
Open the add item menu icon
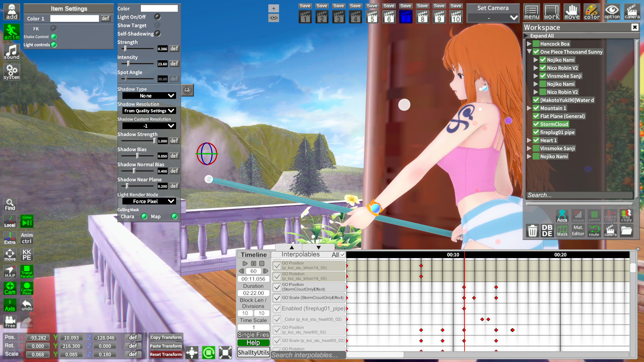pyautogui.click(x=12, y=12)
